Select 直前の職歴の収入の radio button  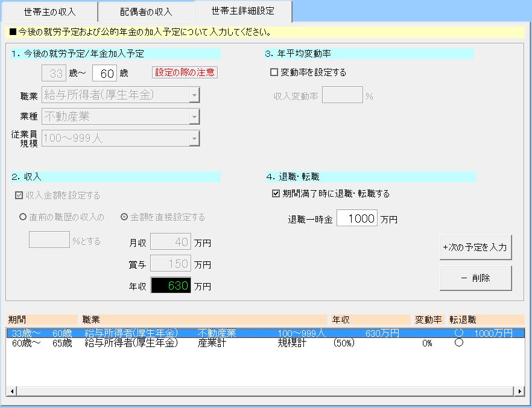pos(23,217)
